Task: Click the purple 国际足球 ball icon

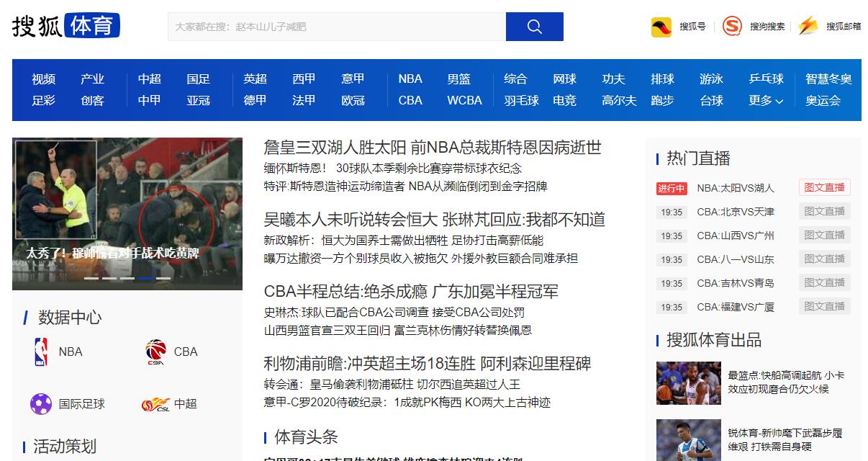Action: click(41, 403)
